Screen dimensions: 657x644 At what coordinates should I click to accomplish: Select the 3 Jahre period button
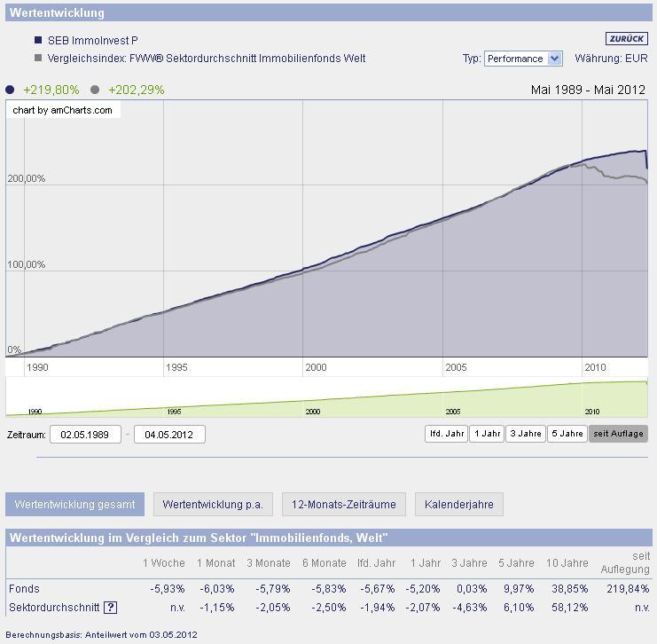526,434
